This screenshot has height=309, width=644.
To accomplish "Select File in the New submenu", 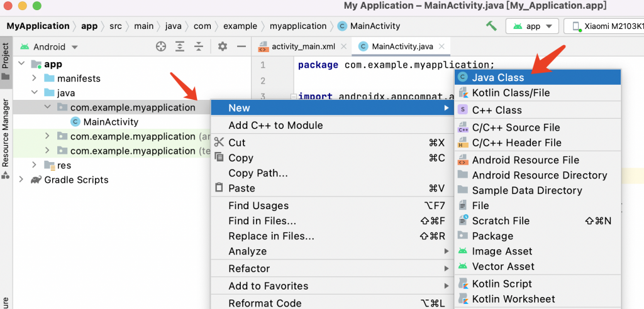I will pyautogui.click(x=538, y=205).
